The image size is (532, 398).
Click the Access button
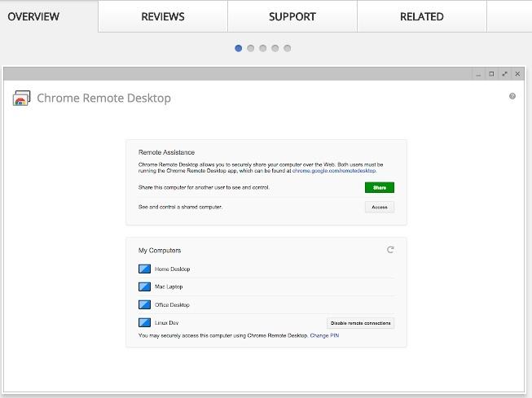pos(379,207)
